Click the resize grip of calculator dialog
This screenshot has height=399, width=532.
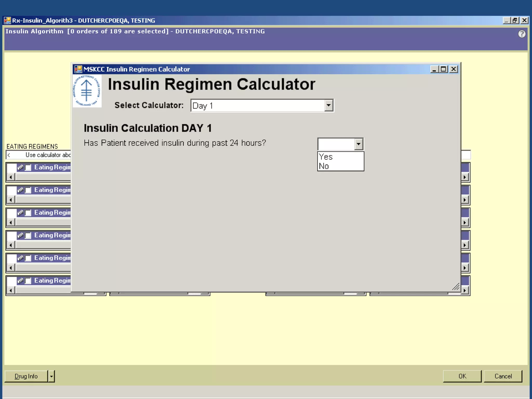(456, 287)
